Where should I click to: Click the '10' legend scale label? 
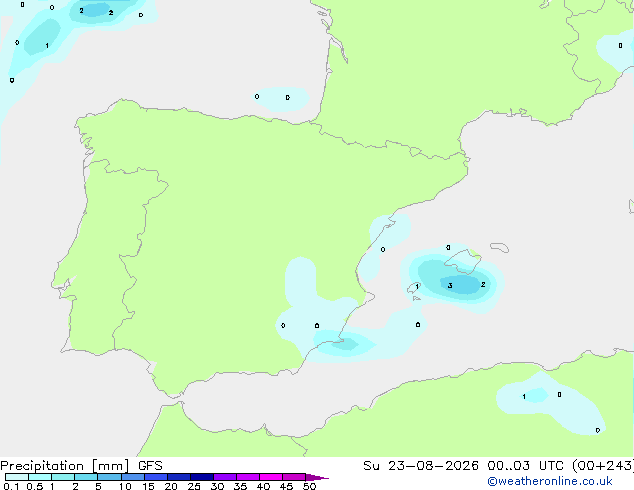[125, 486]
